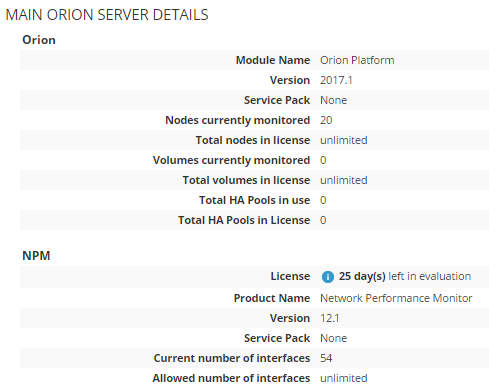The width and height of the screenshot is (489, 389).
Task: Click the 'Orion Platform' value
Action: (357, 60)
